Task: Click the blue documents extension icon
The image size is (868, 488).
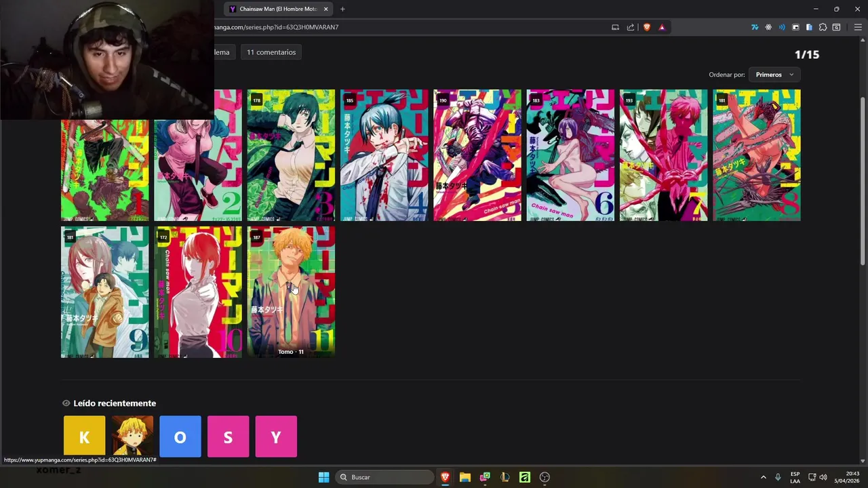Action: [x=809, y=27]
